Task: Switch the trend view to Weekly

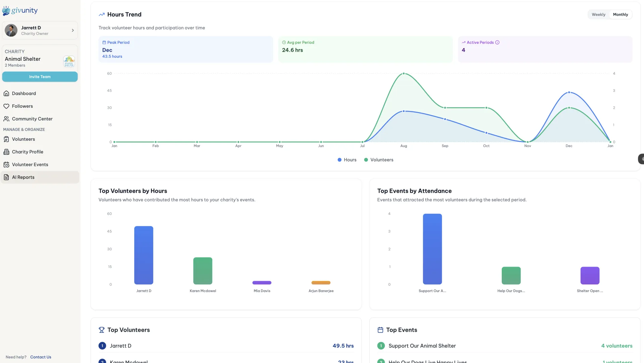Action: click(x=598, y=14)
